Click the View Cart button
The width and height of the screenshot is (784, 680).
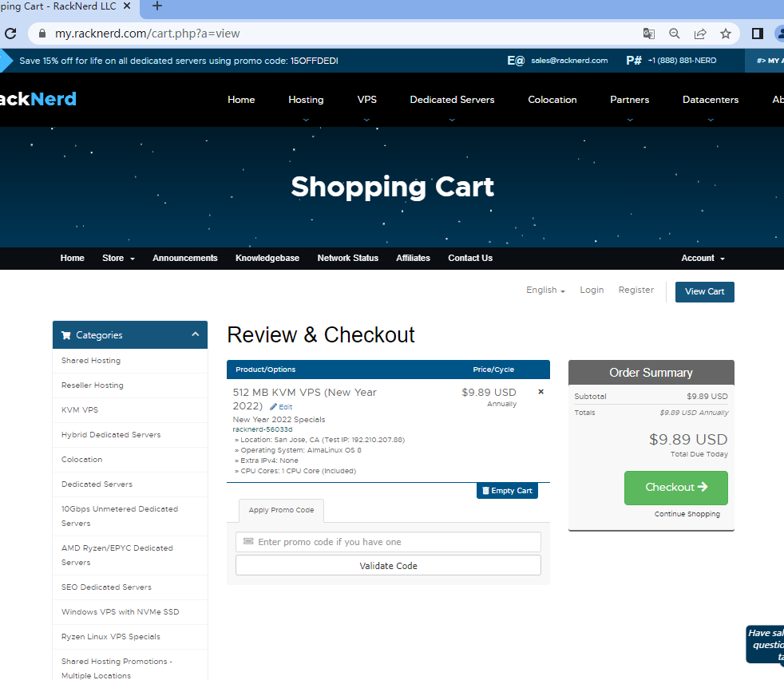point(704,291)
